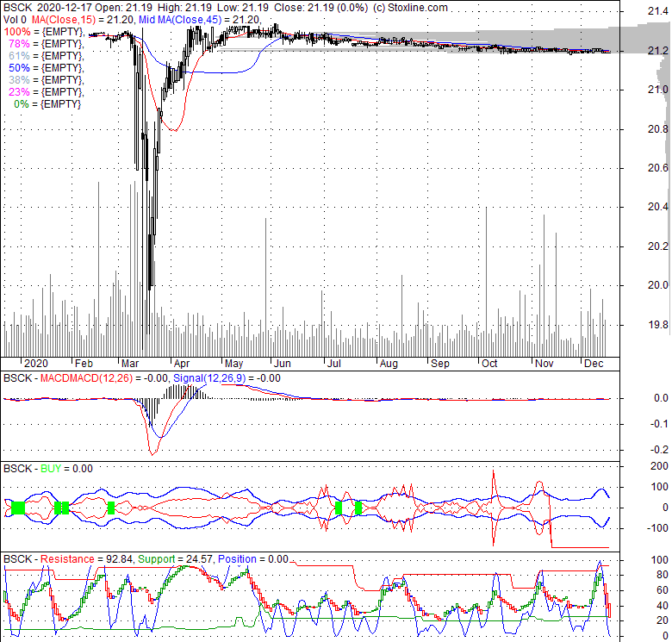The height and width of the screenshot is (642, 672).
Task: Click the 80 label on Resistance axis
Action: pyautogui.click(x=663, y=575)
